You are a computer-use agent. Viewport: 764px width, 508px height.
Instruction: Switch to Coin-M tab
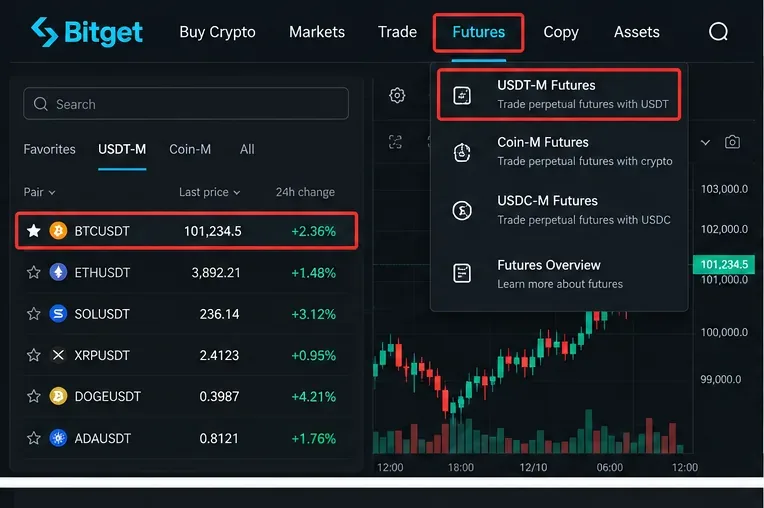coord(190,149)
